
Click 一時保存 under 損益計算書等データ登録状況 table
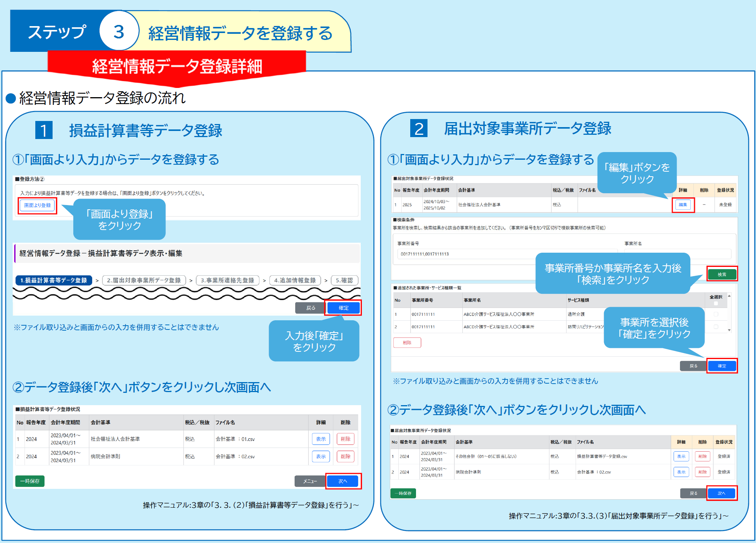tap(30, 481)
